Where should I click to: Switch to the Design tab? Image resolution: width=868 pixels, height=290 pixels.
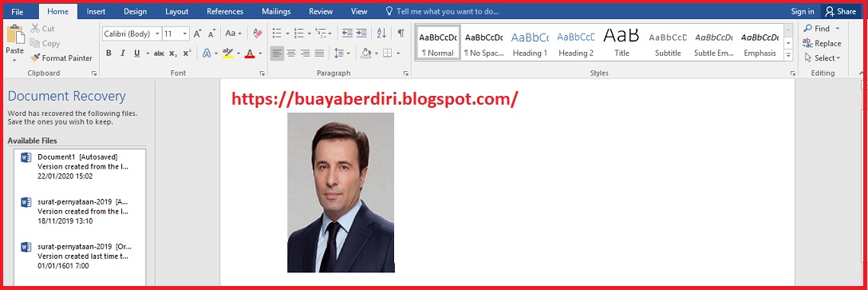click(x=135, y=11)
